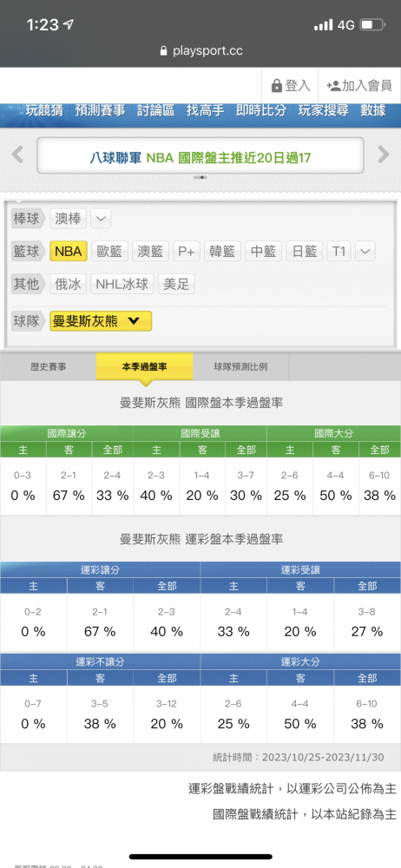Screen dimensions: 401x868
Task: Go to previous banner with left arrow
Action: click(x=17, y=155)
